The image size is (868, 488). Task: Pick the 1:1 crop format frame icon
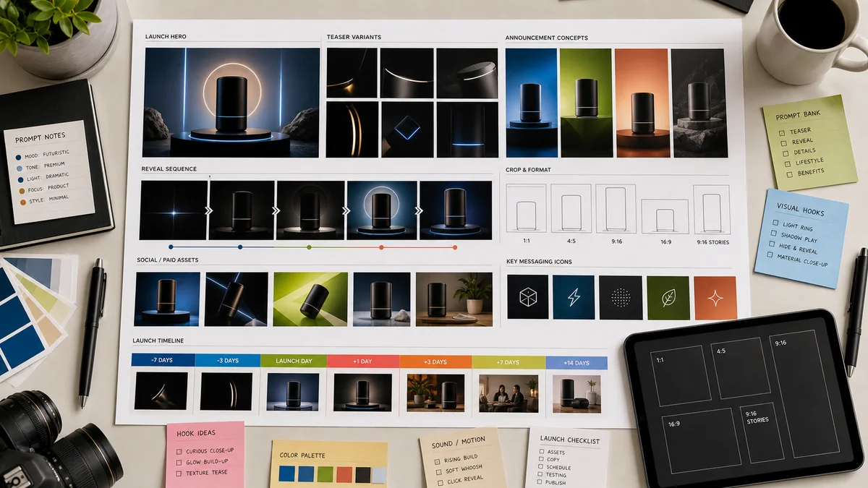click(x=526, y=209)
